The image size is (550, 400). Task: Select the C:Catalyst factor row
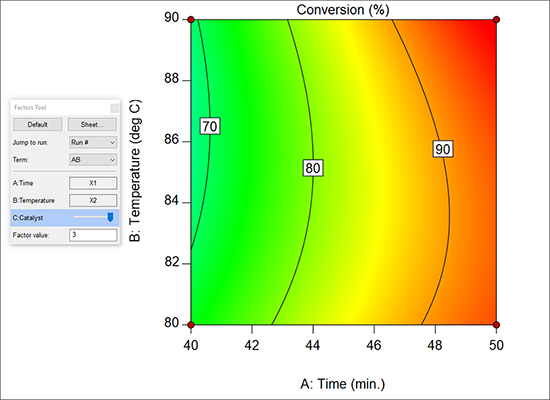[x=65, y=218]
